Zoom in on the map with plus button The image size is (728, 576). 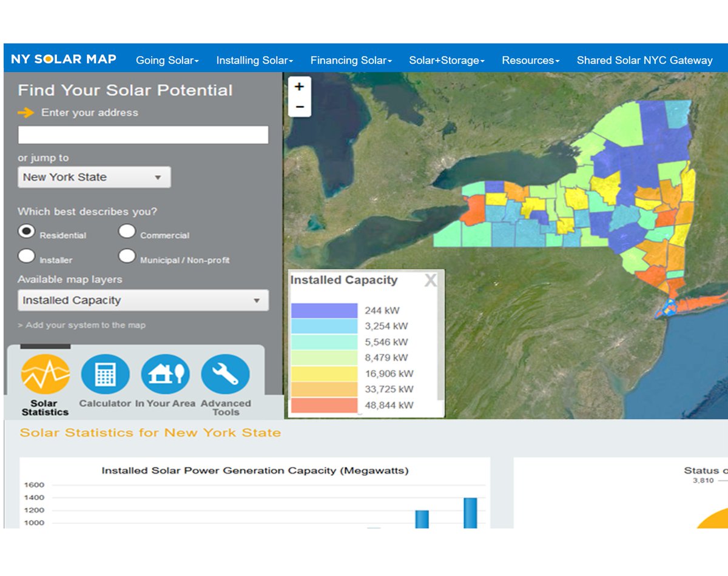(x=299, y=87)
